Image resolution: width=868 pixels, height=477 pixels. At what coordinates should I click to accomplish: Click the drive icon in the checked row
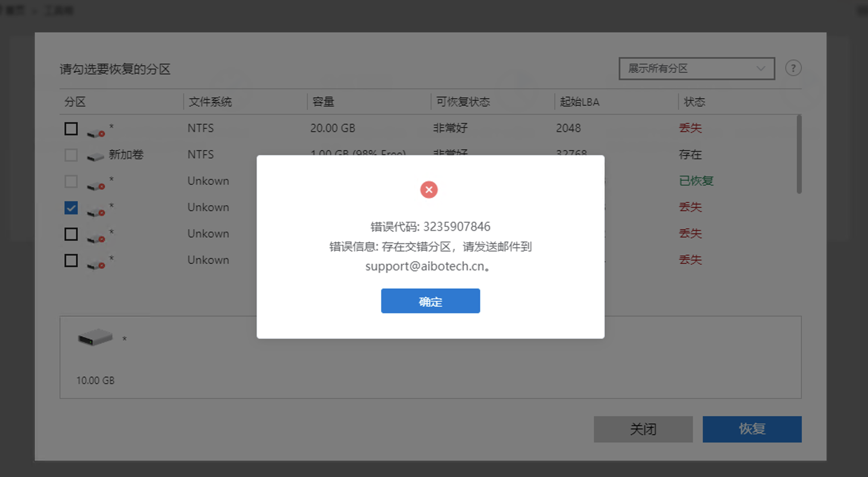click(x=95, y=212)
